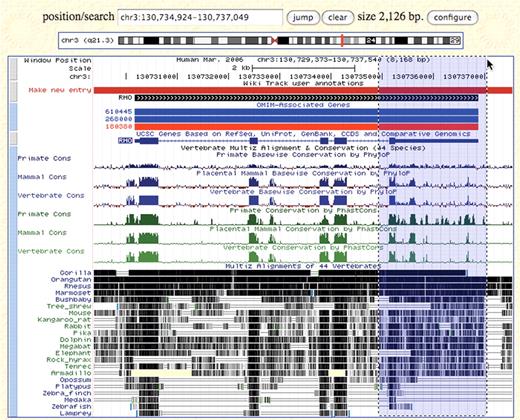Screen dimensions: 520x420
Task: Click the red position marker on ideogram
Action: coord(342,41)
